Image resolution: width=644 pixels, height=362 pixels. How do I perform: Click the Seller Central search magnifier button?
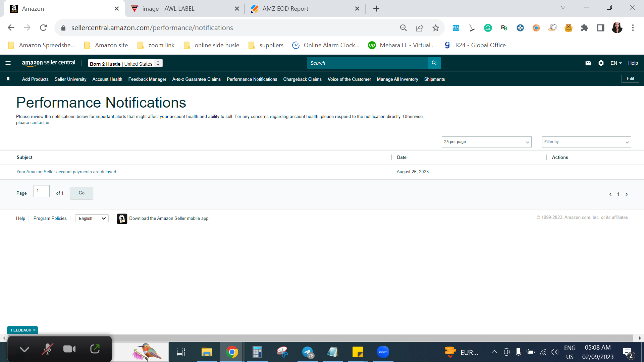[434, 63]
